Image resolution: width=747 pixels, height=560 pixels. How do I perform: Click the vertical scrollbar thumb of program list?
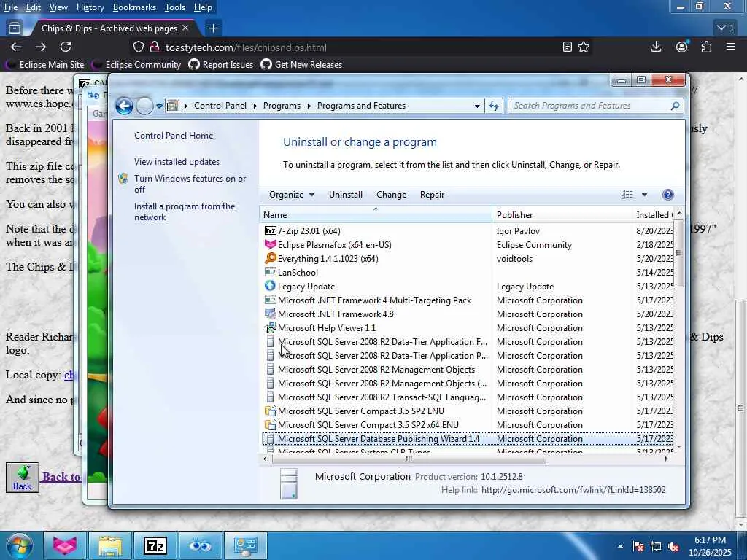[678, 253]
